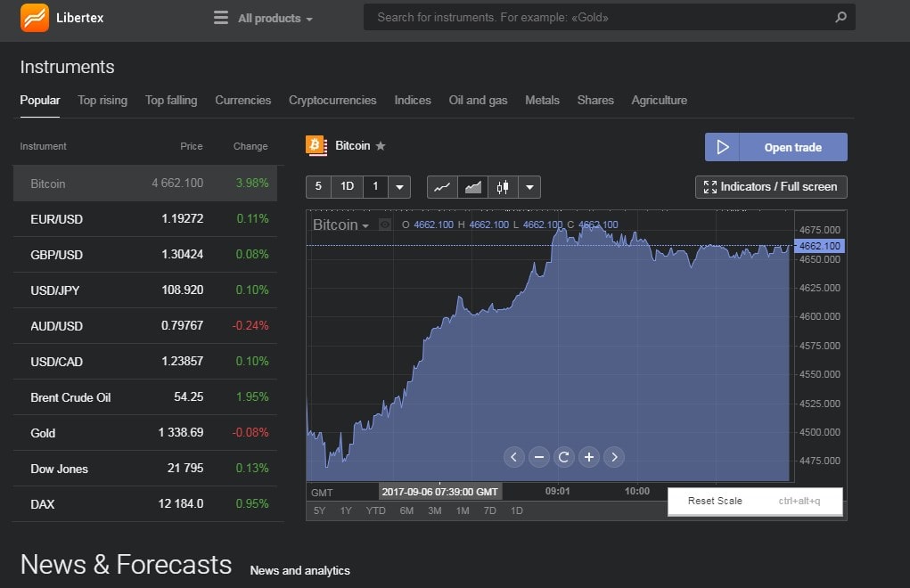
Task: Toggle the Bitcoin favorite star
Action: tap(381, 145)
